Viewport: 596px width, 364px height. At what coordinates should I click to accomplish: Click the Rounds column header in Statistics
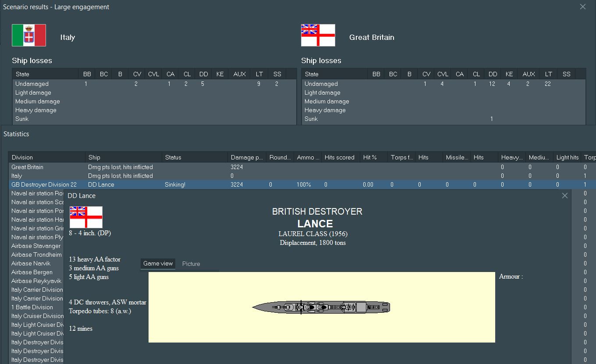pyautogui.click(x=280, y=157)
